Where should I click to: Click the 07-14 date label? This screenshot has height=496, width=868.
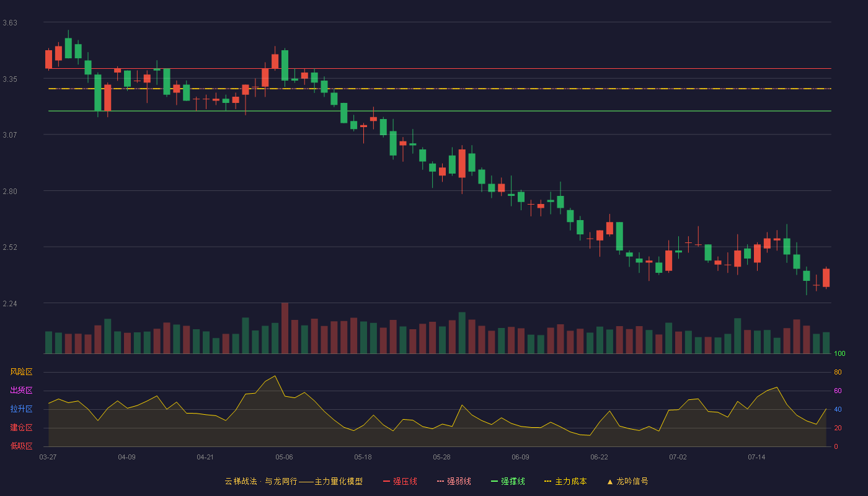pos(756,457)
